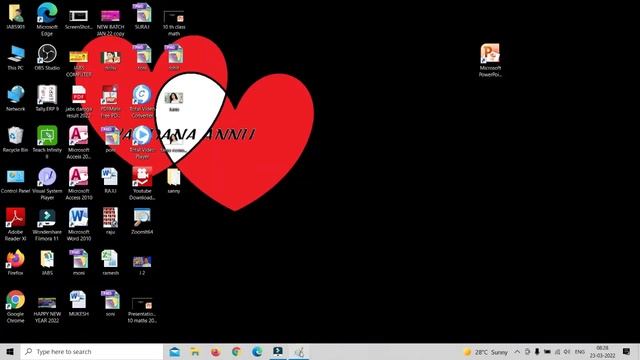
Task: Launch Total Video Player shortcut
Action: 142,142
